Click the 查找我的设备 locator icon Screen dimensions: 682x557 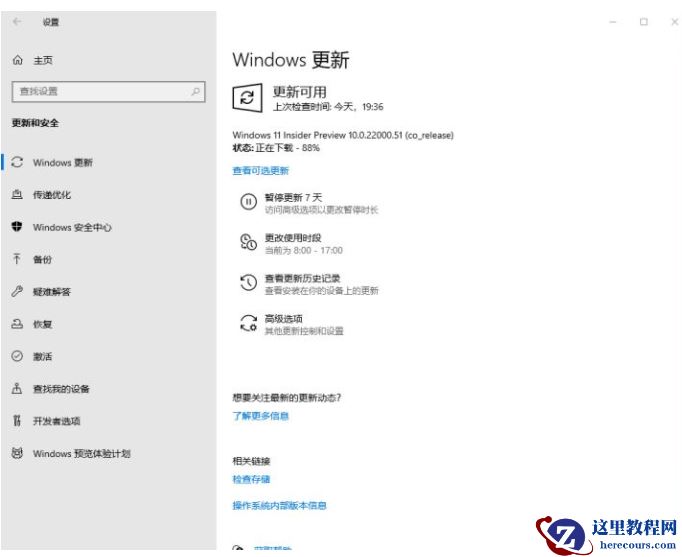tap(17, 388)
